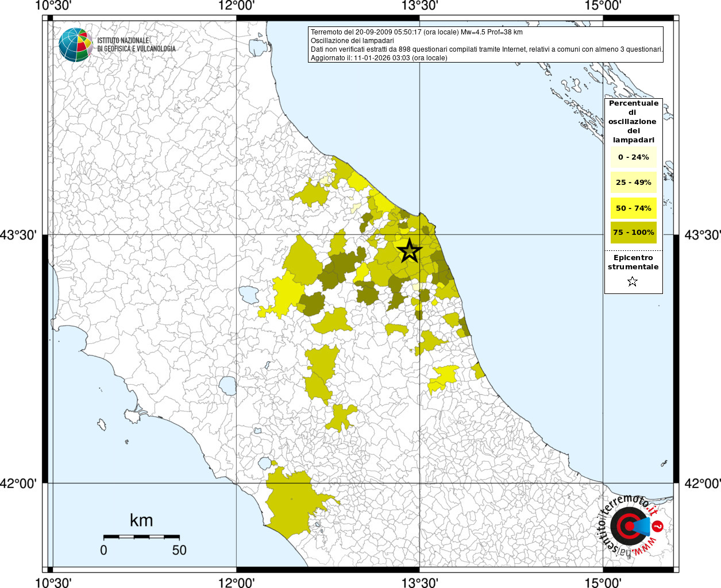
Task: Click Lake Trasimeno on the map
Action: pos(249,295)
